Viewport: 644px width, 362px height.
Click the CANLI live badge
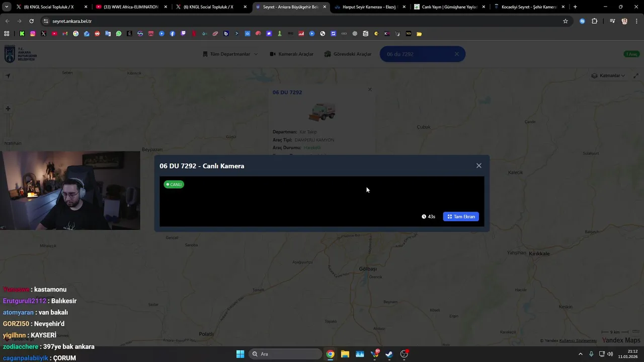[174, 185]
